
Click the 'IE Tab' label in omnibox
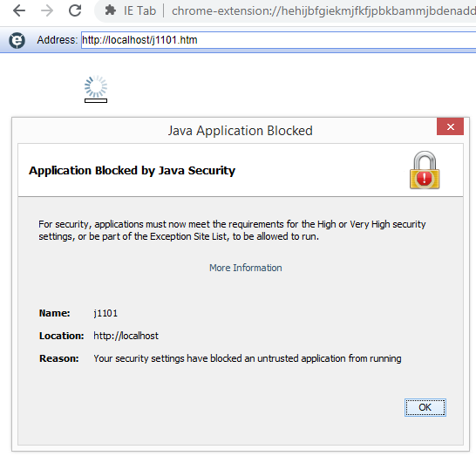coord(139,11)
